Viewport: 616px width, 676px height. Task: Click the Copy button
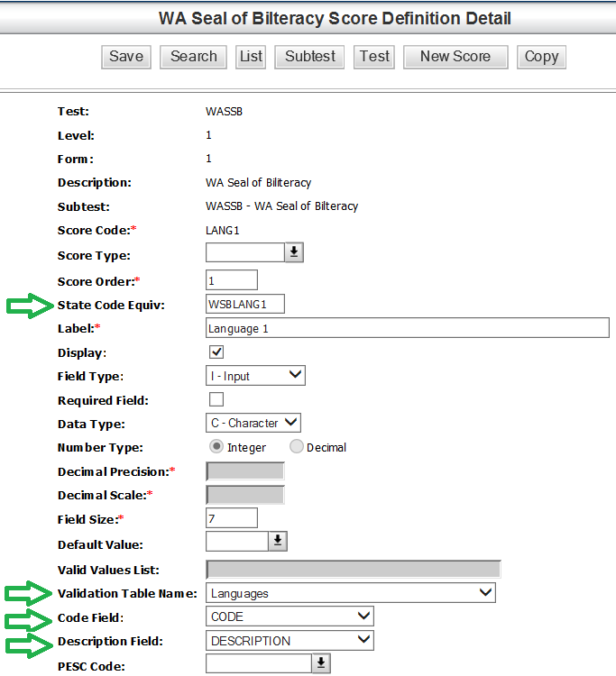[541, 57]
